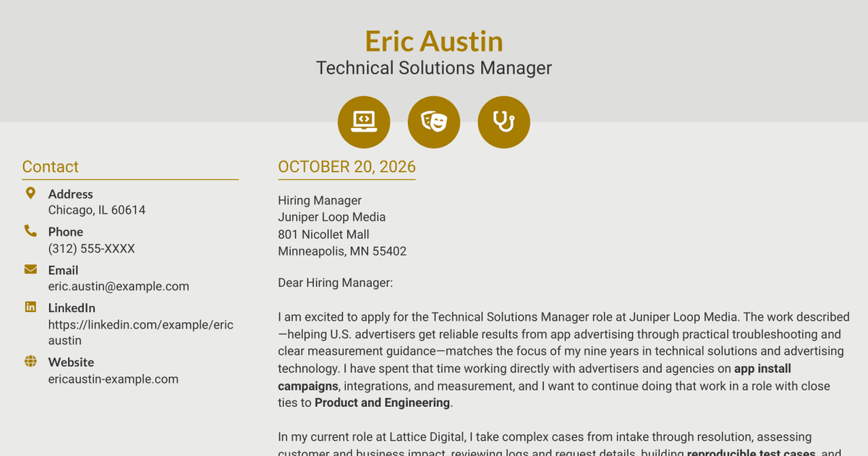Click the salutation Dear Hiring Manager:
868x456 pixels.
click(336, 282)
